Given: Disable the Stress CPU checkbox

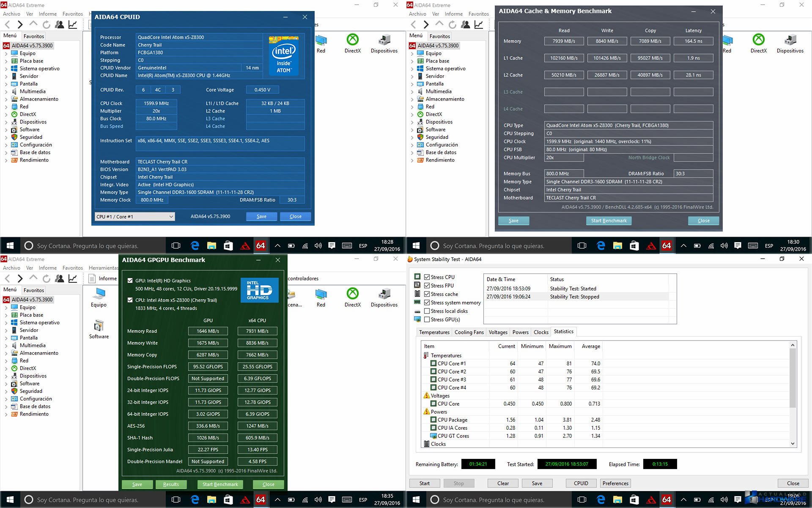Looking at the screenshot, I should (427, 277).
